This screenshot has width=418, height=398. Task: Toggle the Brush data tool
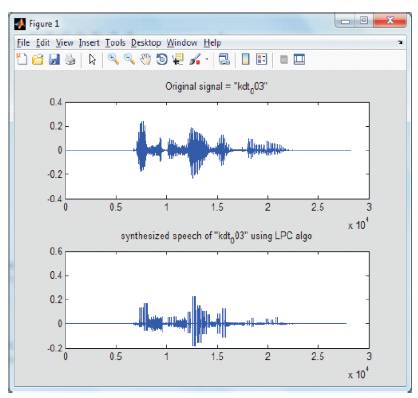tap(195, 60)
